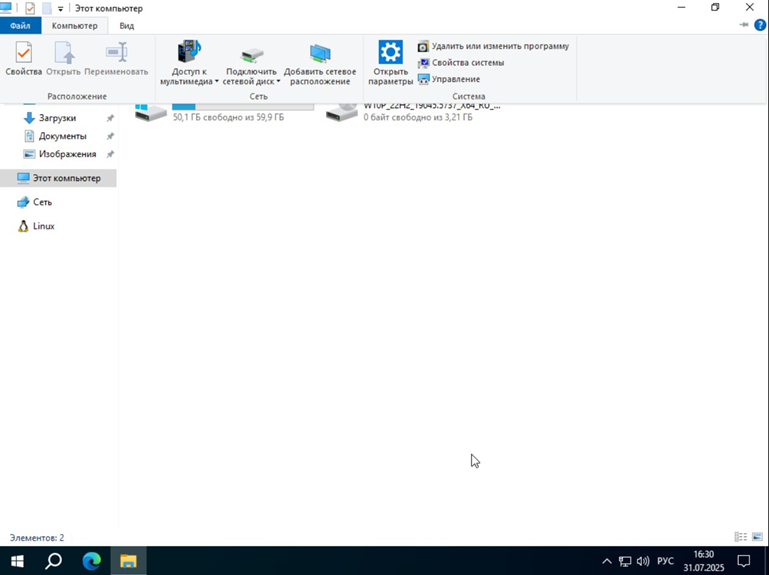Open Customize Quick Access Toolbar arrow
The width and height of the screenshot is (769, 575).
click(60, 9)
